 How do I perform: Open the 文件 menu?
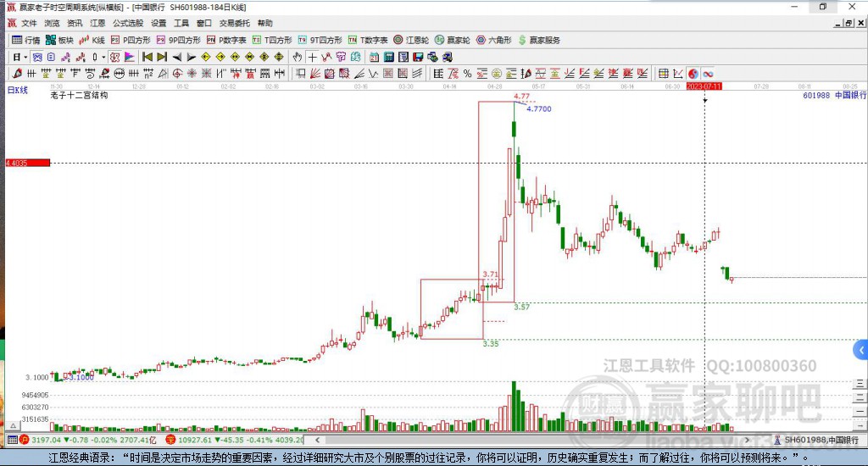[x=29, y=23]
